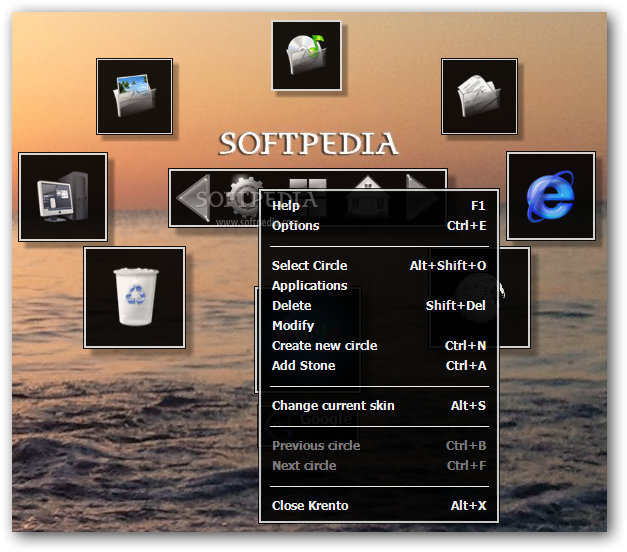
Task: Click the Previous circle menu entry
Action: click(x=378, y=446)
